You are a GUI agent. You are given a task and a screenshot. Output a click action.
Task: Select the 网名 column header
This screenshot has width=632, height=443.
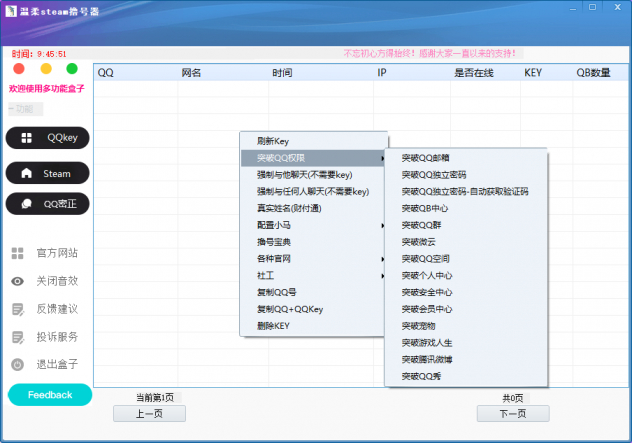pos(223,73)
